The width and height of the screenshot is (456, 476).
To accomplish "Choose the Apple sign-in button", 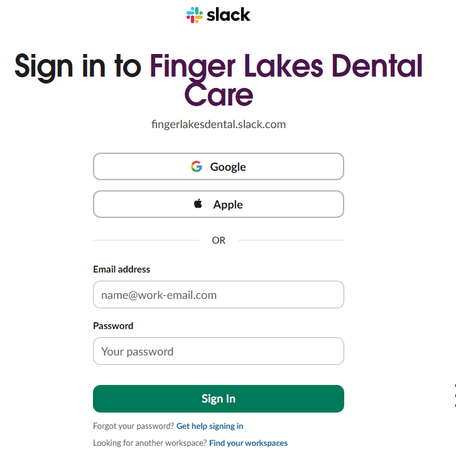I will (x=219, y=204).
